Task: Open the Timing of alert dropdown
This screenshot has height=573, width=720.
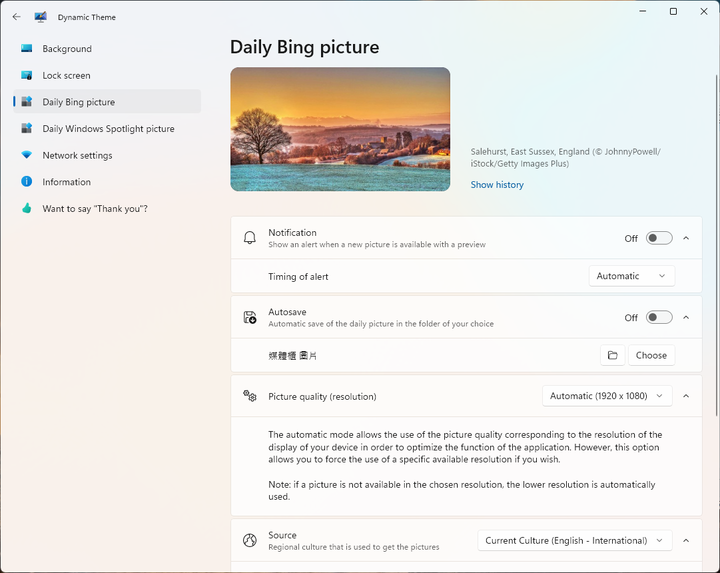Action: [x=632, y=276]
